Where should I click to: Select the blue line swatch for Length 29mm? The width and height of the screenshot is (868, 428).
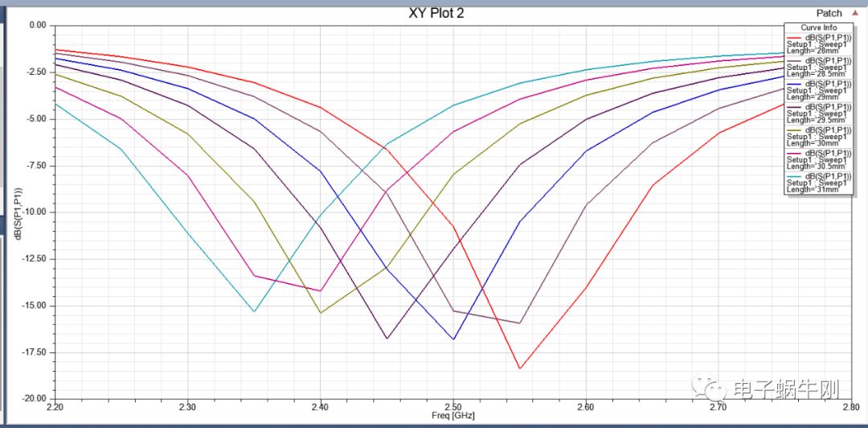(x=795, y=84)
